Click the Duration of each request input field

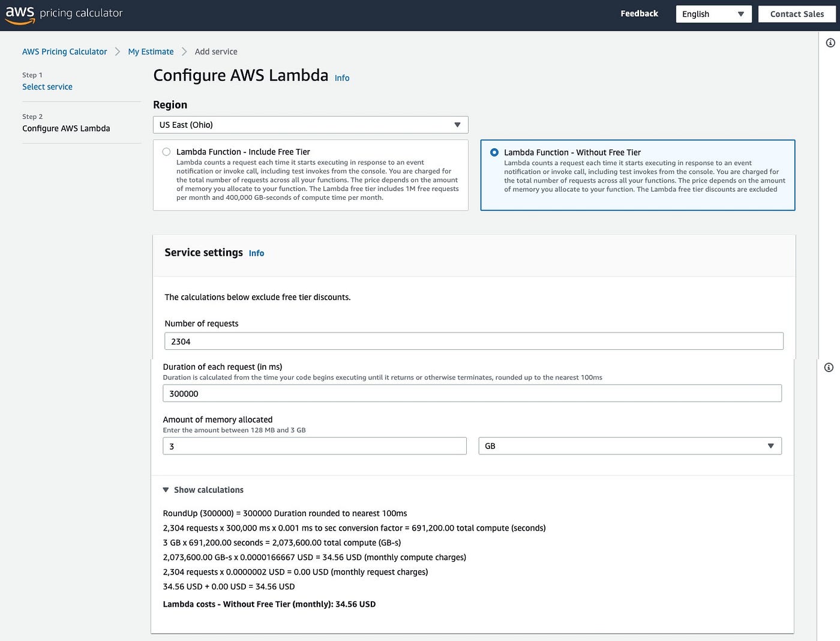472,393
